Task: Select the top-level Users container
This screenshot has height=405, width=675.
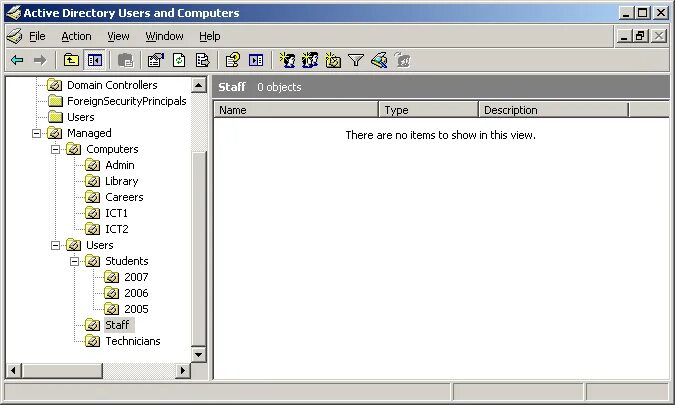Action: (x=81, y=117)
